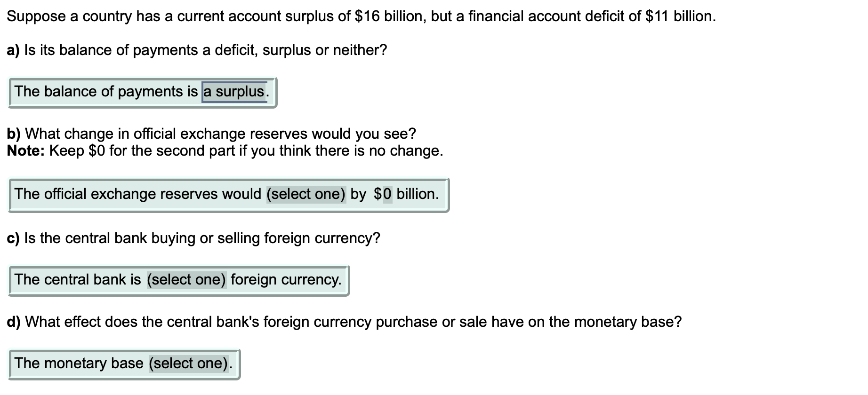Open the central bank '(select one)' dropdown
This screenshot has width=868, height=395.
click(x=186, y=279)
